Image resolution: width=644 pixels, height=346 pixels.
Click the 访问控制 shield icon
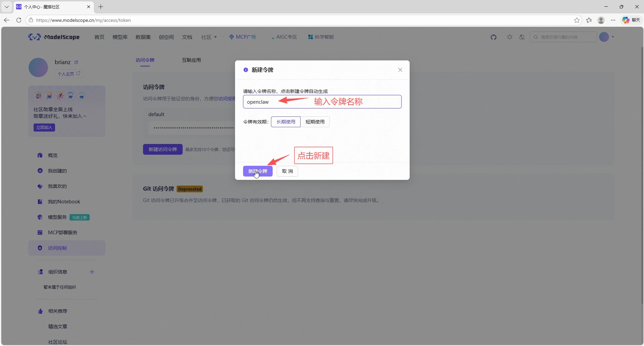[40, 248]
